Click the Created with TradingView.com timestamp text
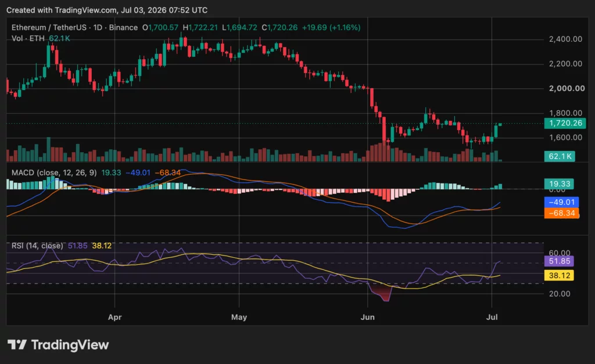Screen dimensions: 595x364 point(107,10)
